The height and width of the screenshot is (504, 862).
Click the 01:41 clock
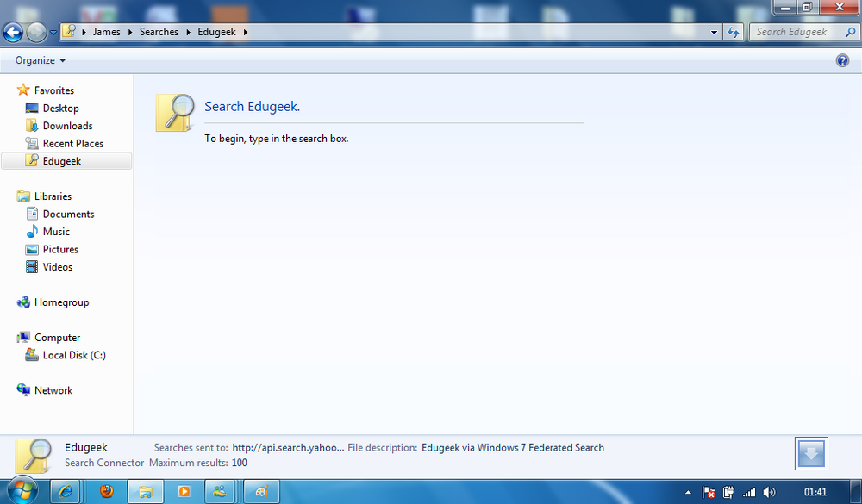point(815,492)
